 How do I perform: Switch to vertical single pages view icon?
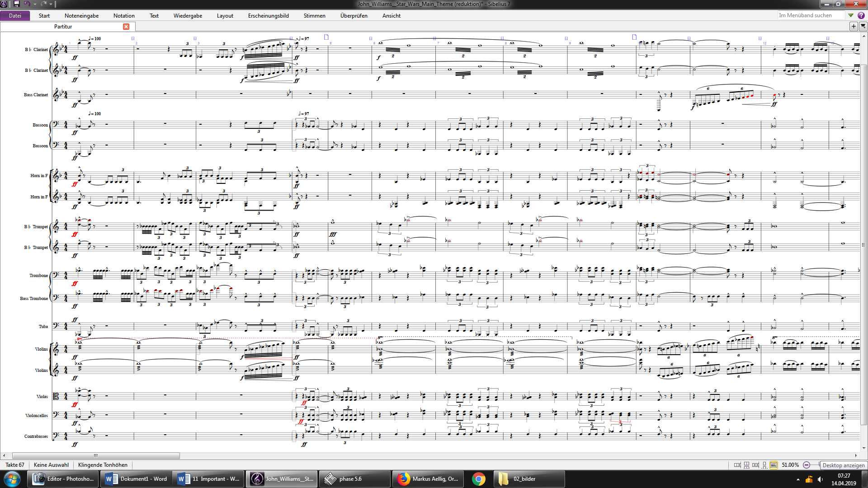click(764, 465)
